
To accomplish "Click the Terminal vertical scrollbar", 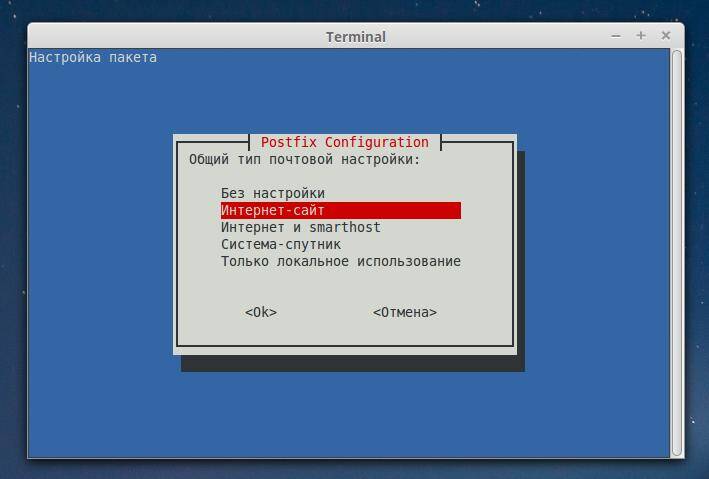I will pyautogui.click(x=676, y=253).
